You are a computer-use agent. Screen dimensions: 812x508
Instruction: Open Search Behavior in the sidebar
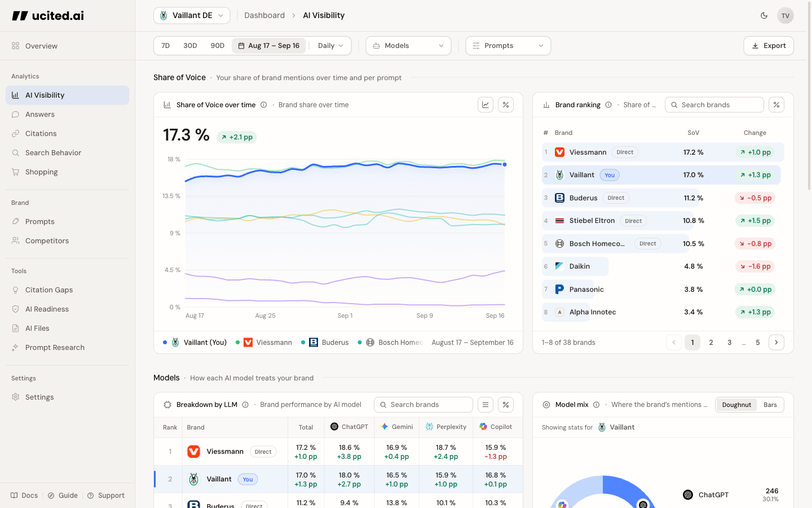click(68, 153)
